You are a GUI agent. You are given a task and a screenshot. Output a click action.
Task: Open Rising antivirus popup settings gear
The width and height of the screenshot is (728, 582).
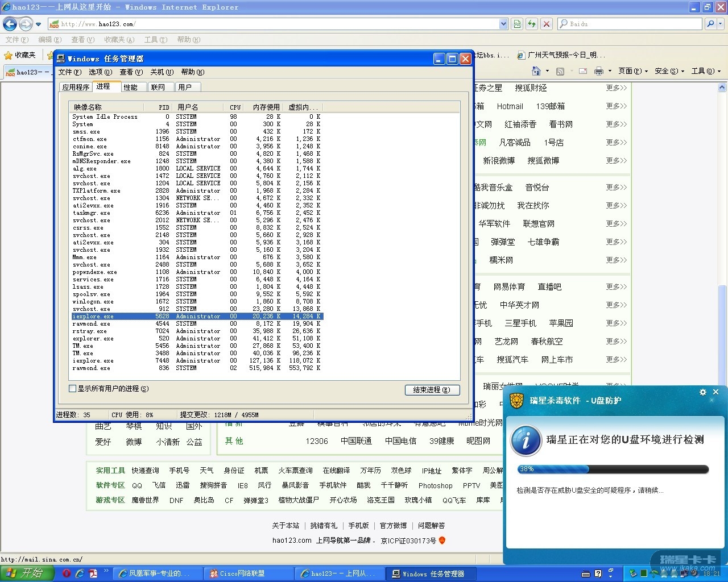[702, 392]
